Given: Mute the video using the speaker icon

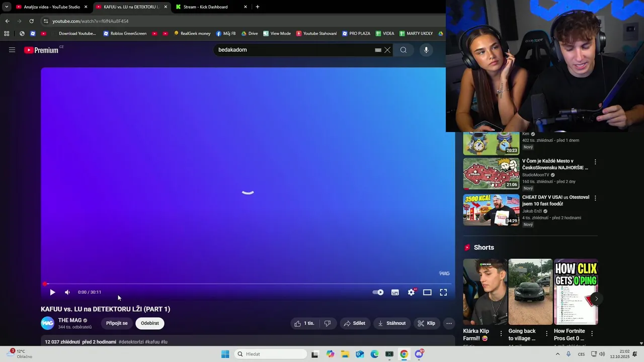Looking at the screenshot, I should (67, 292).
